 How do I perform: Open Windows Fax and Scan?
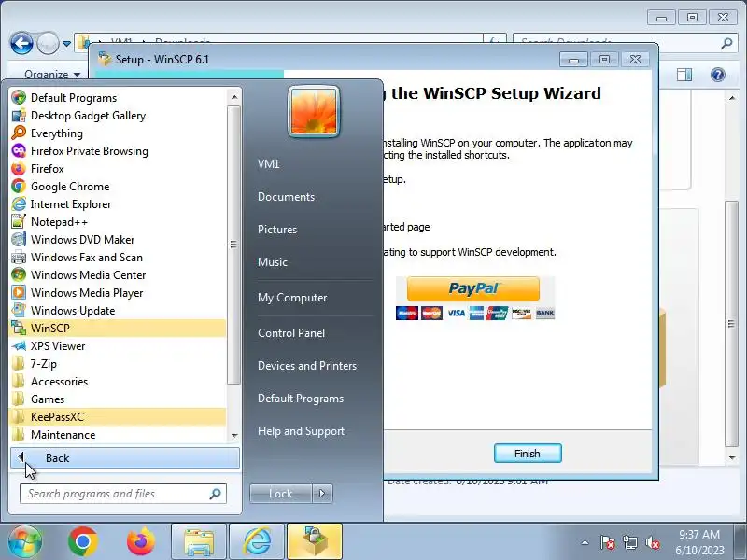118,258
